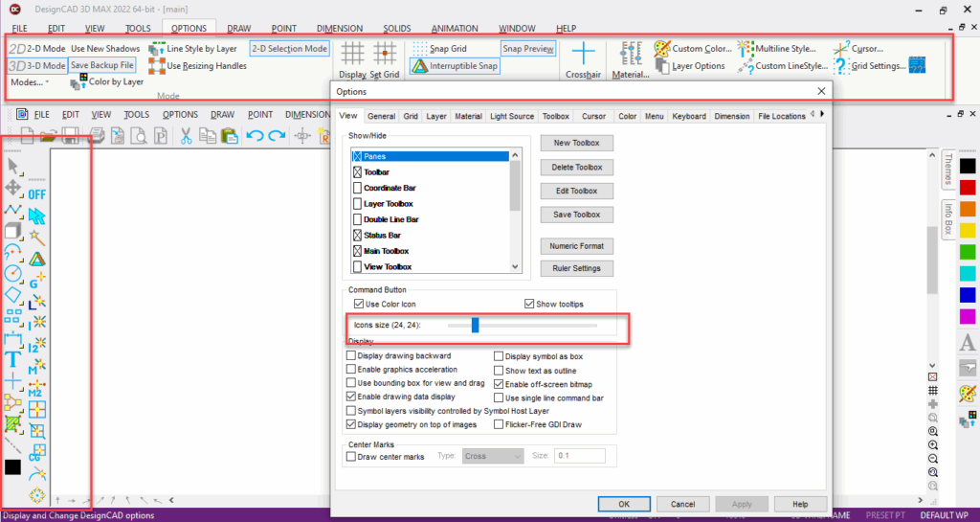Click the Display Grid icon
This screenshot has height=522, width=980.
[353, 53]
